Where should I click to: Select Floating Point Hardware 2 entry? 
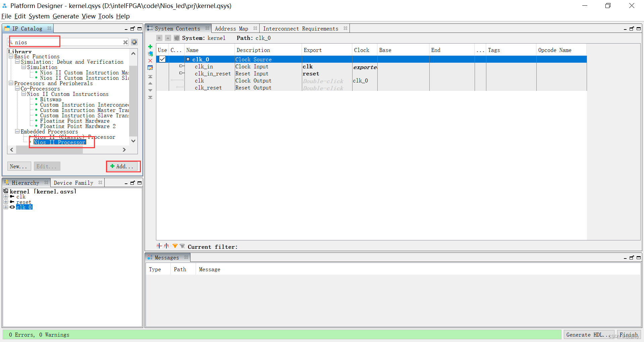pyautogui.click(x=78, y=126)
